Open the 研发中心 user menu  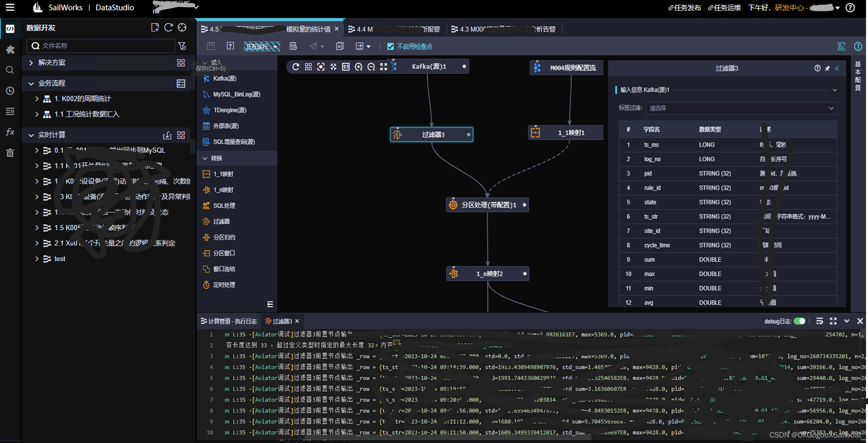click(x=807, y=7)
